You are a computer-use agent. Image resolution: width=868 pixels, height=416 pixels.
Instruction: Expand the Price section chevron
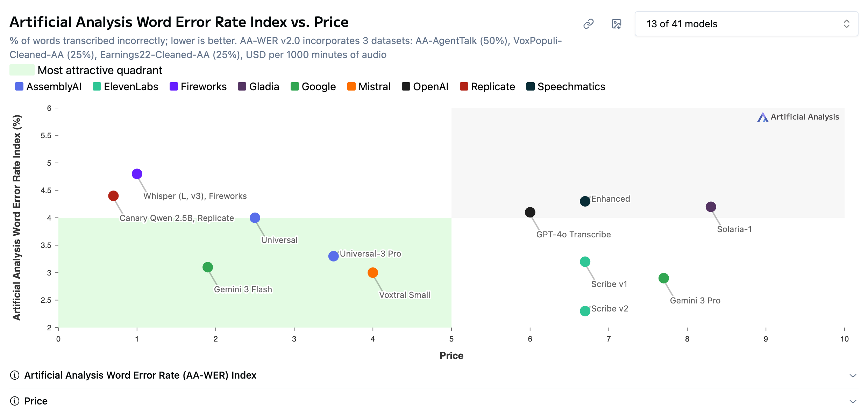[853, 401]
